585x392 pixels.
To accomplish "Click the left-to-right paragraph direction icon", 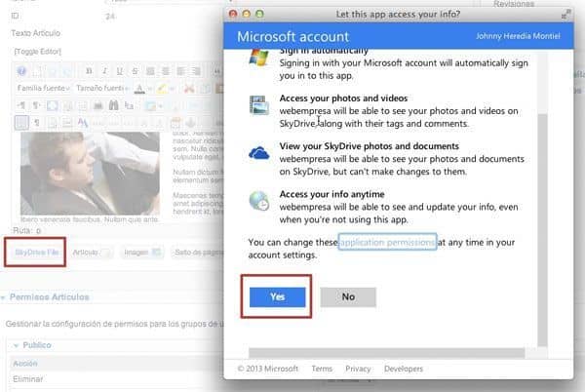I will point(21,105).
